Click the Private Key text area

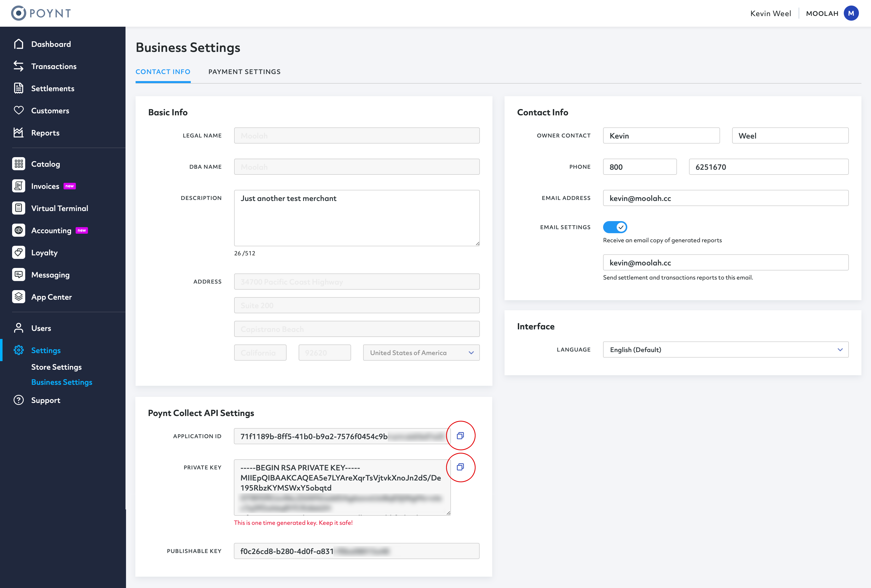(x=342, y=487)
